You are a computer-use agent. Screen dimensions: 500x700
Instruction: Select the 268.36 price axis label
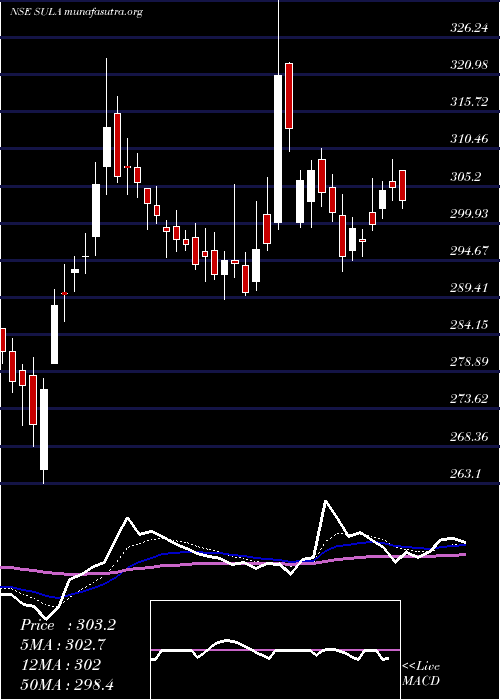[469, 437]
